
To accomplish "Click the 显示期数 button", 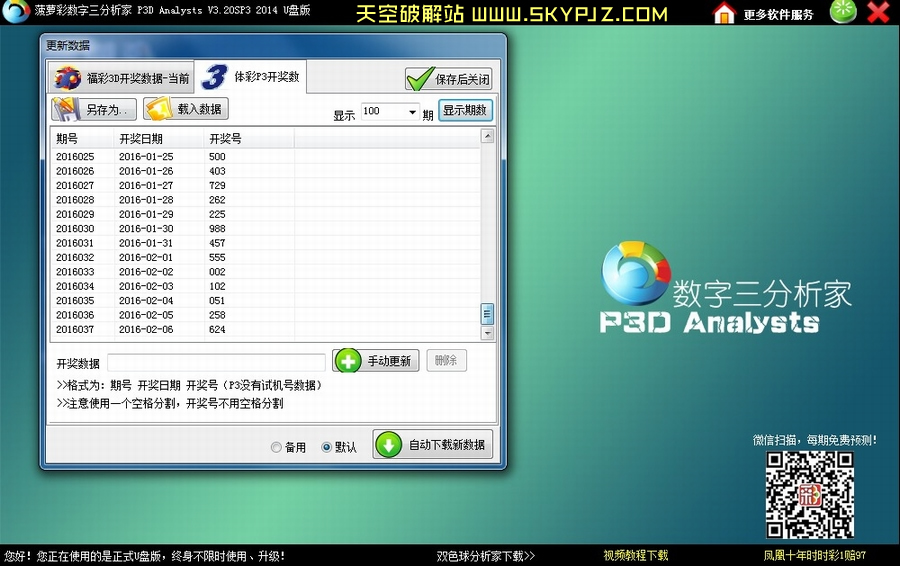I will click(x=465, y=111).
